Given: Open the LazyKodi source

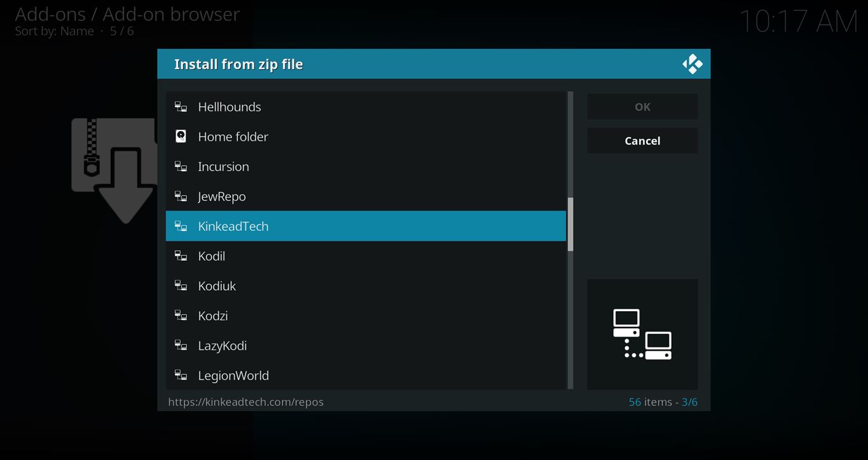Looking at the screenshot, I should (222, 346).
